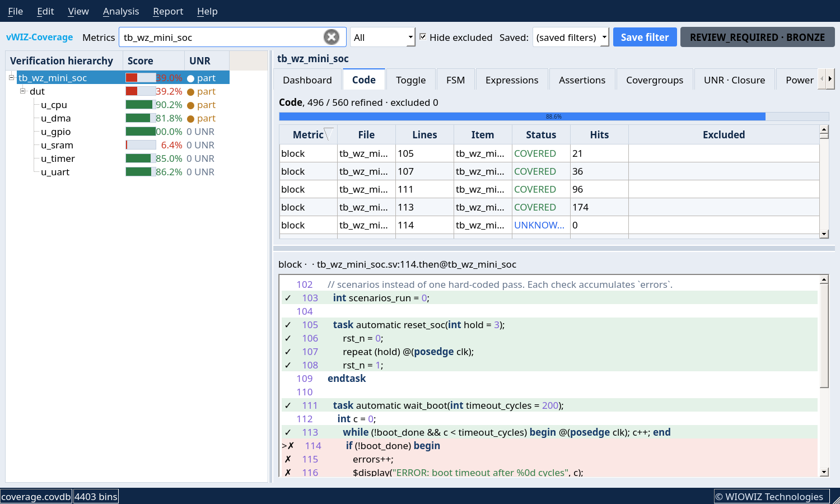
Task: Switch to the FSM tab
Action: click(456, 80)
